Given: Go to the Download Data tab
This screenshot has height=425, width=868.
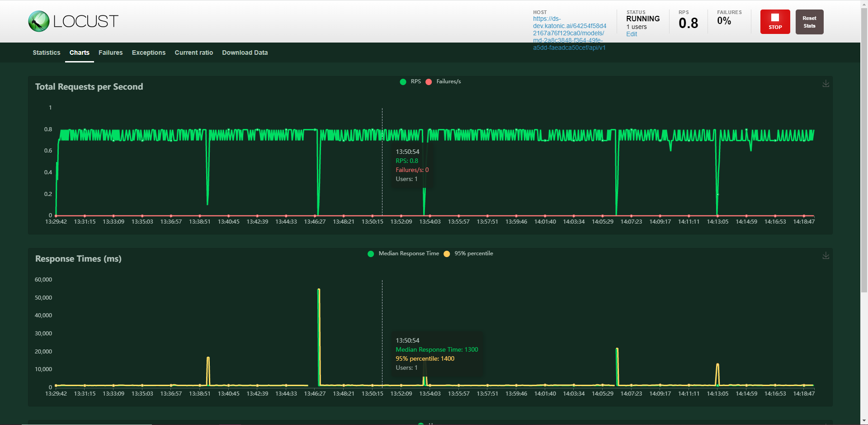Looking at the screenshot, I should (245, 53).
